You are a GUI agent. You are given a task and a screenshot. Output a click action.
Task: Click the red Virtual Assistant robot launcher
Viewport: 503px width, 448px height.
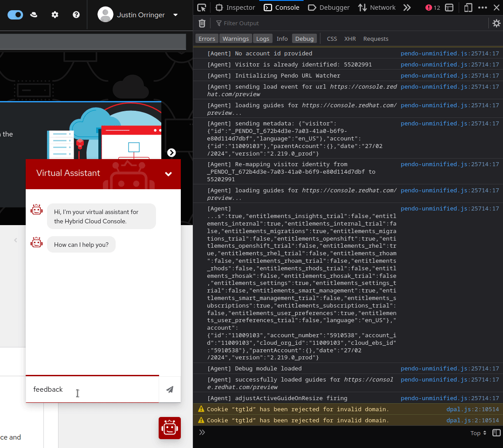(x=170, y=428)
